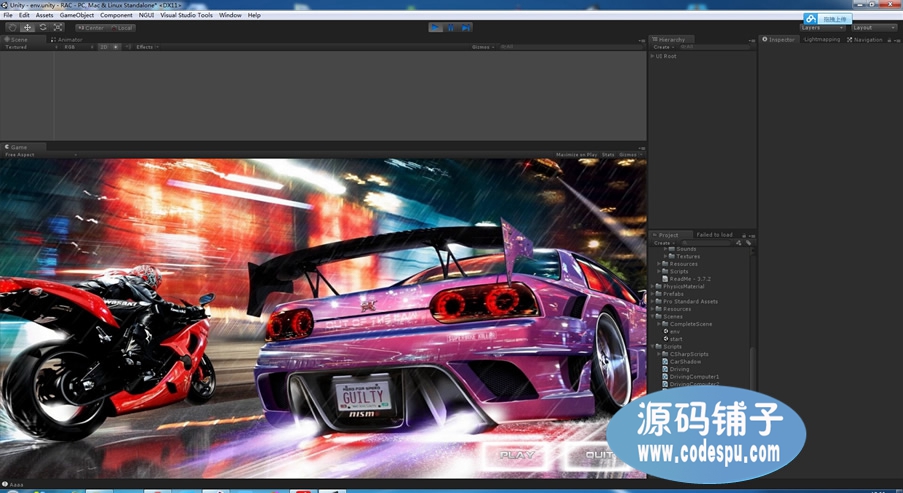Image resolution: width=903 pixels, height=493 pixels.
Task: Open Scene view Gizmos dropdown
Action: click(483, 47)
